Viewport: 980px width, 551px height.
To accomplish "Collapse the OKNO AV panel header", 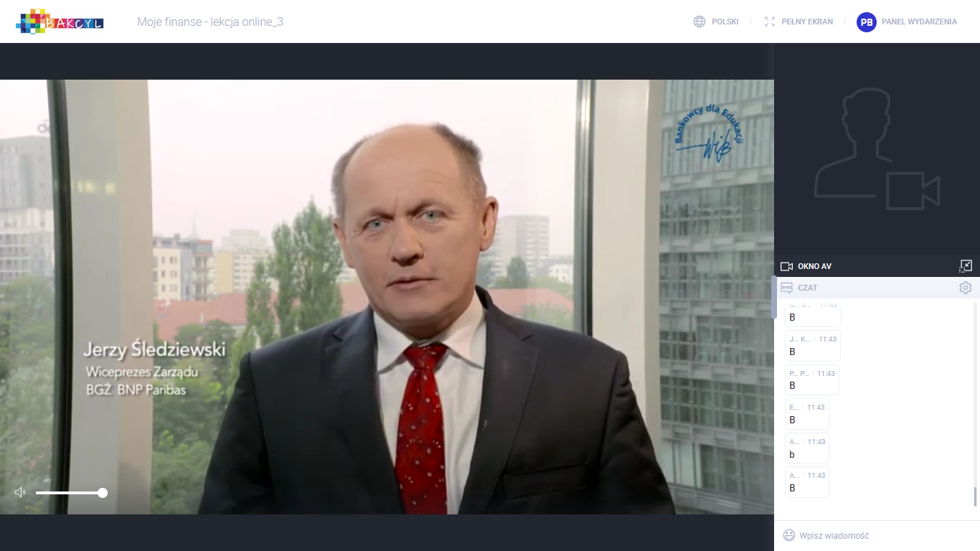I will 877,266.
